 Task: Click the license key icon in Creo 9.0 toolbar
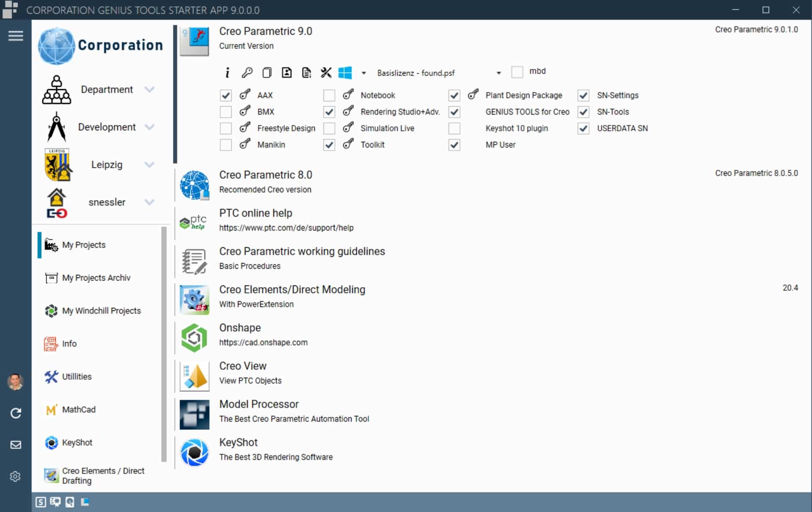pos(247,72)
